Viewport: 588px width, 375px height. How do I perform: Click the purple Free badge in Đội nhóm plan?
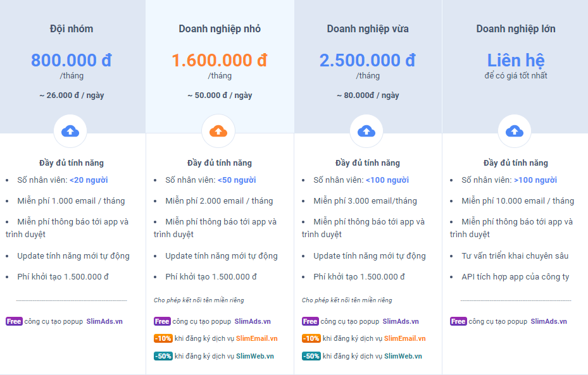14,321
